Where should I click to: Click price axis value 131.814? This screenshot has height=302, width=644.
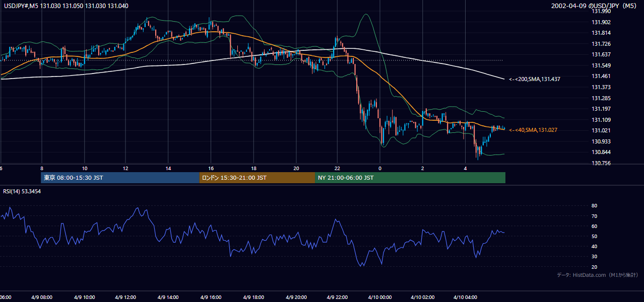pyautogui.click(x=602, y=33)
